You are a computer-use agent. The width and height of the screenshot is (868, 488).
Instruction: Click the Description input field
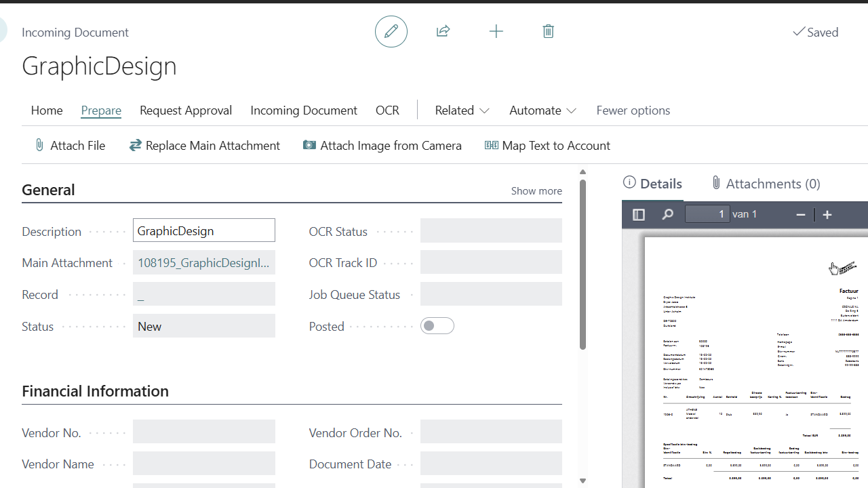pyautogui.click(x=204, y=230)
